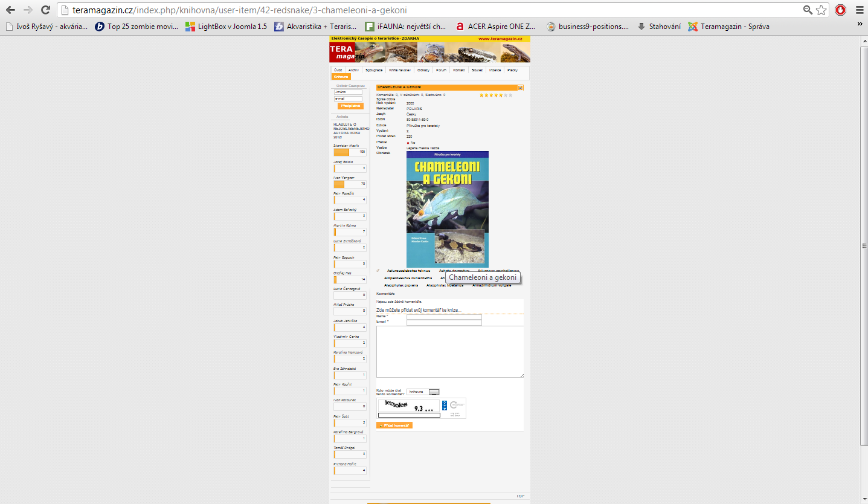The height and width of the screenshot is (504, 868).
Task: Show hidden bookmarks with the overflow chevron
Action: (x=860, y=24)
